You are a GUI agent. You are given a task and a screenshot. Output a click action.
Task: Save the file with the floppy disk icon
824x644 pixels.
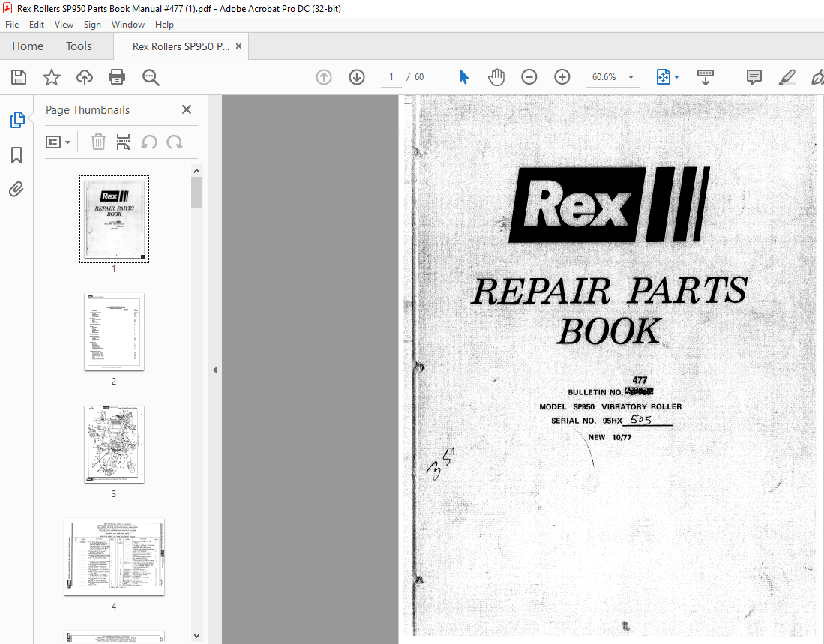click(x=19, y=77)
